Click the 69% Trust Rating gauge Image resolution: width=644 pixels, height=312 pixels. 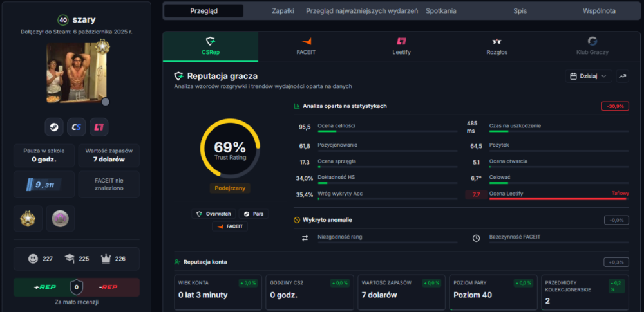(230, 148)
